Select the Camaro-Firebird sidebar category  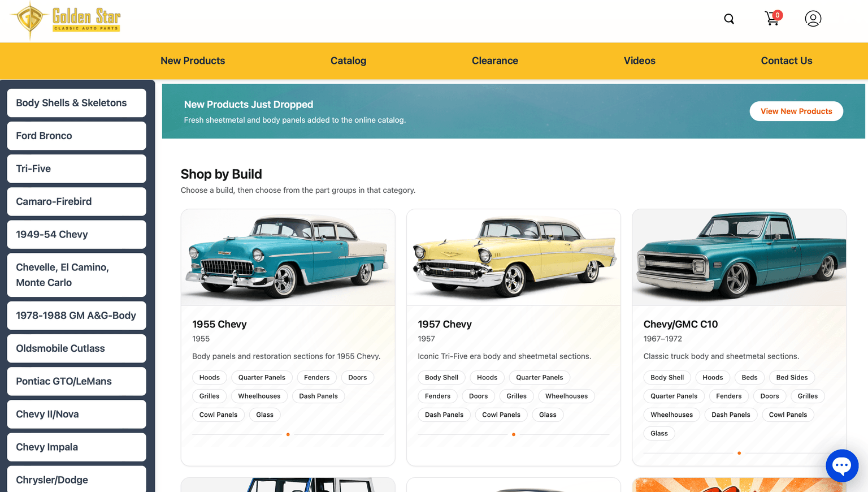click(x=76, y=201)
